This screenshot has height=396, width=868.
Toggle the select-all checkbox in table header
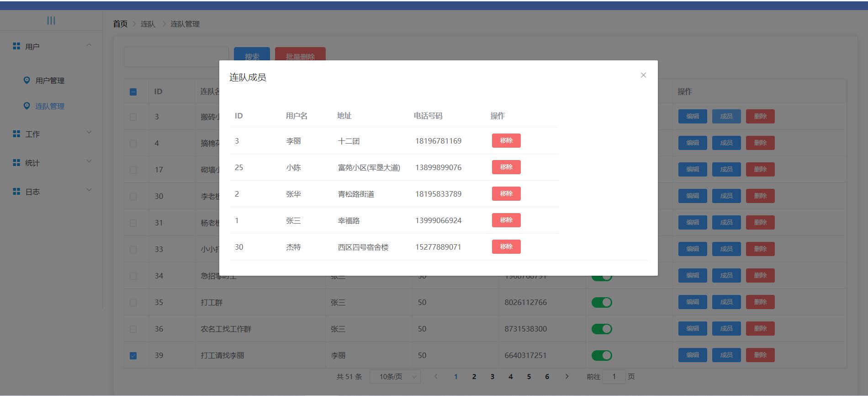133,92
